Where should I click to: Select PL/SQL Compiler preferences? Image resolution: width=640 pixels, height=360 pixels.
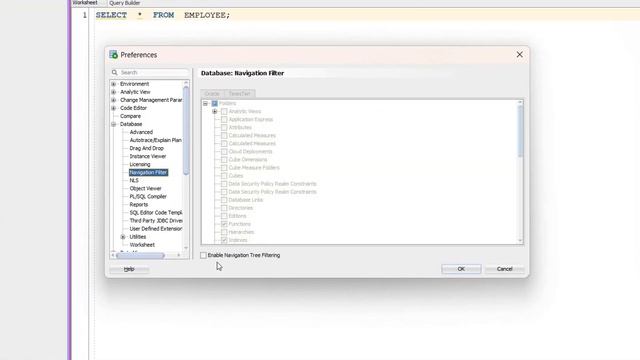click(x=148, y=196)
